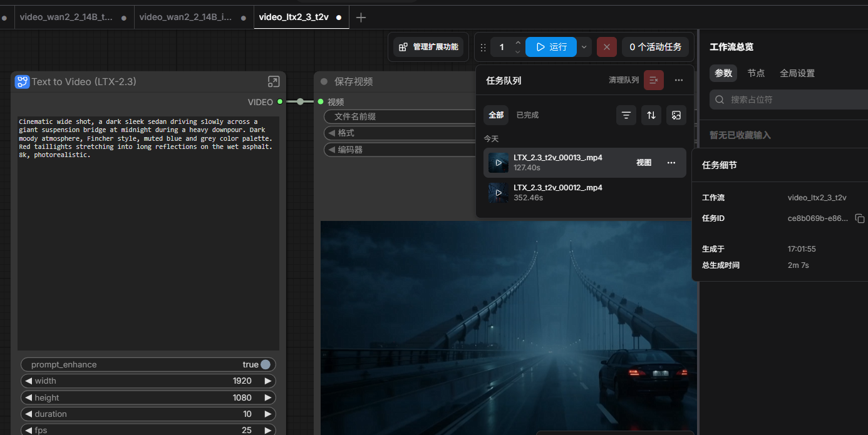
Task: Open the 0 个活动任务 active tasks button
Action: click(x=655, y=47)
